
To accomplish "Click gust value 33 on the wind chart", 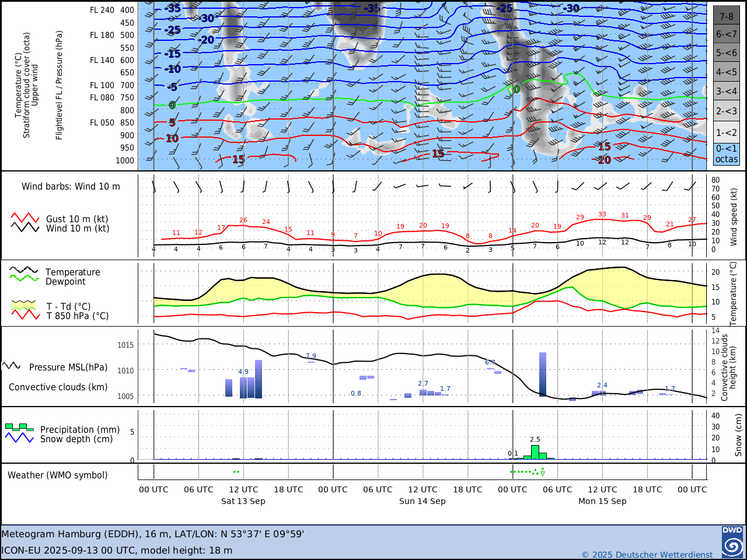I will (602, 215).
